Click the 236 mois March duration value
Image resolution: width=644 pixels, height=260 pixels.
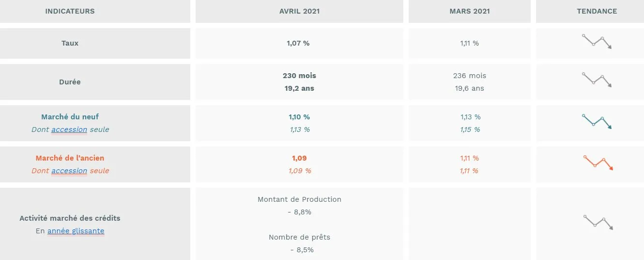coord(470,76)
